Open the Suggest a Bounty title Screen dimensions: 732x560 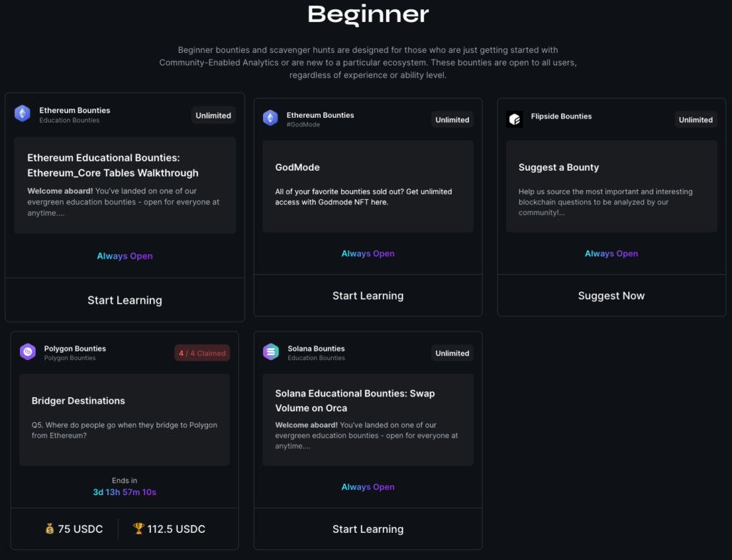pos(558,167)
